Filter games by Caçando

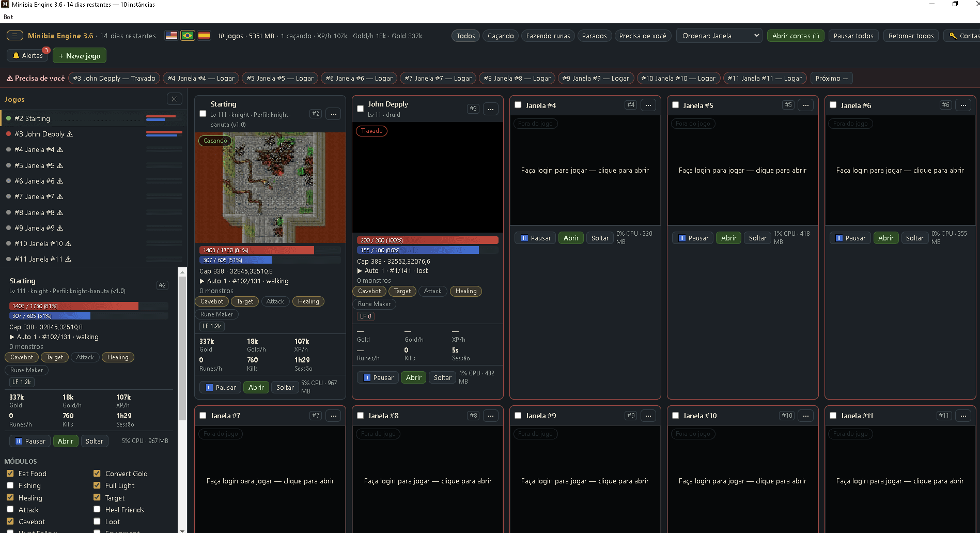pos(501,36)
